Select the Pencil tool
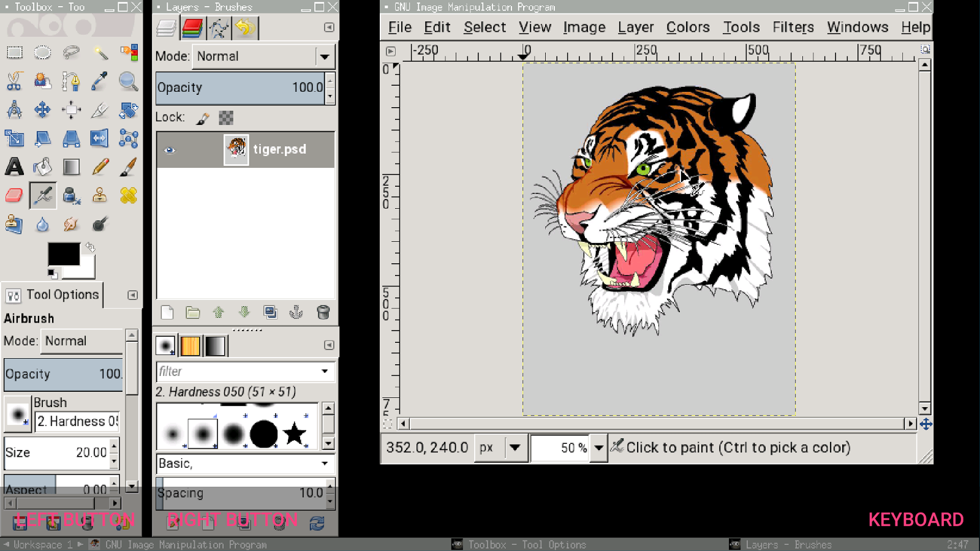Viewport: 980px width, 551px height. pyautogui.click(x=100, y=167)
